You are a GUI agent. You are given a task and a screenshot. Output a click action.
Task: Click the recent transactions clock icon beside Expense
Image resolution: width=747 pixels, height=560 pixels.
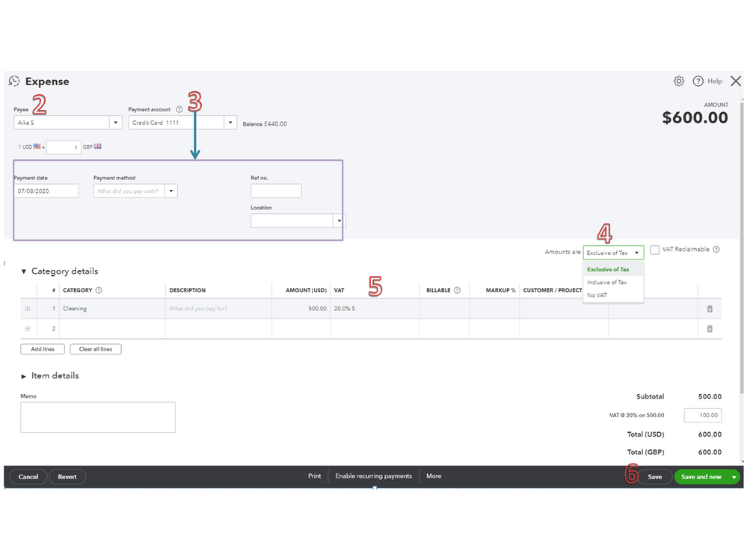14,81
